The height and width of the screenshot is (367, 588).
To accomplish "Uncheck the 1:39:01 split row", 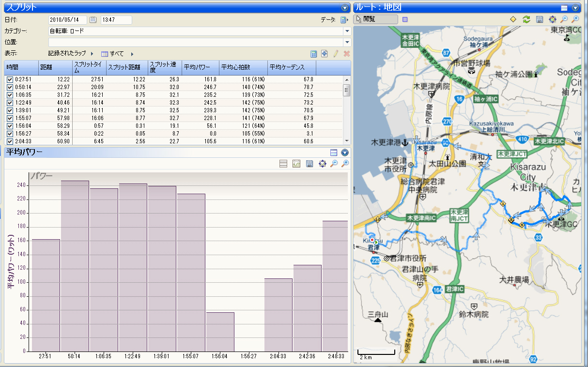I will click(10, 110).
